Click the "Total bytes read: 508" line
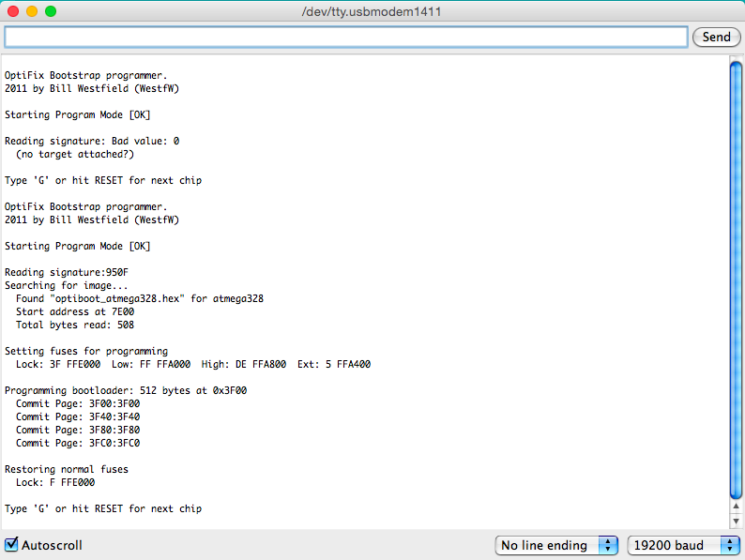The height and width of the screenshot is (560, 745). tap(75, 325)
